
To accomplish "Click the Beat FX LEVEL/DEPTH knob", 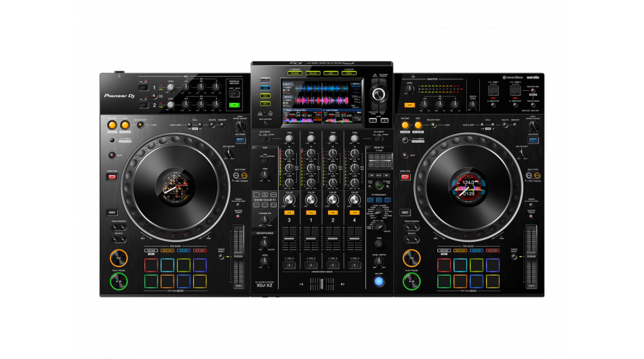I will tap(379, 261).
